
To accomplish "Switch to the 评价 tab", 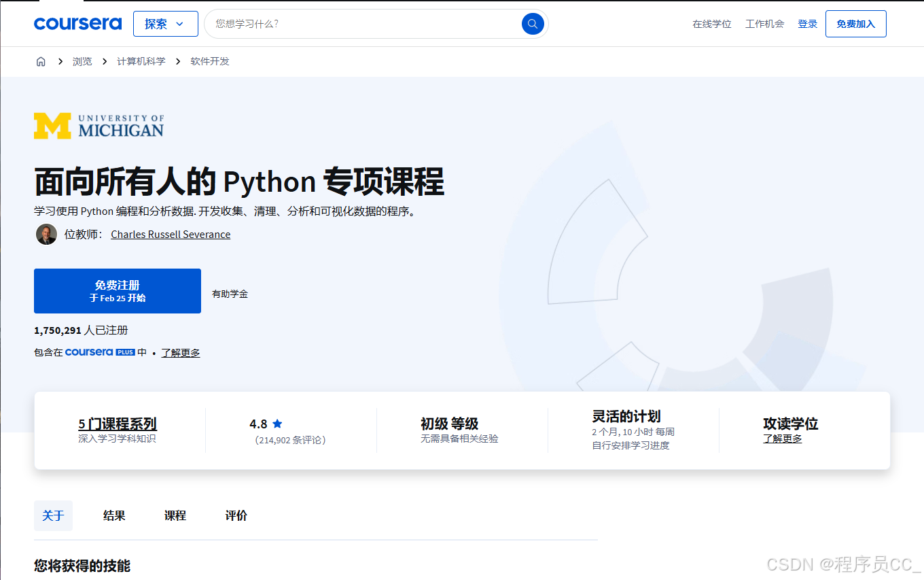I will [x=236, y=515].
